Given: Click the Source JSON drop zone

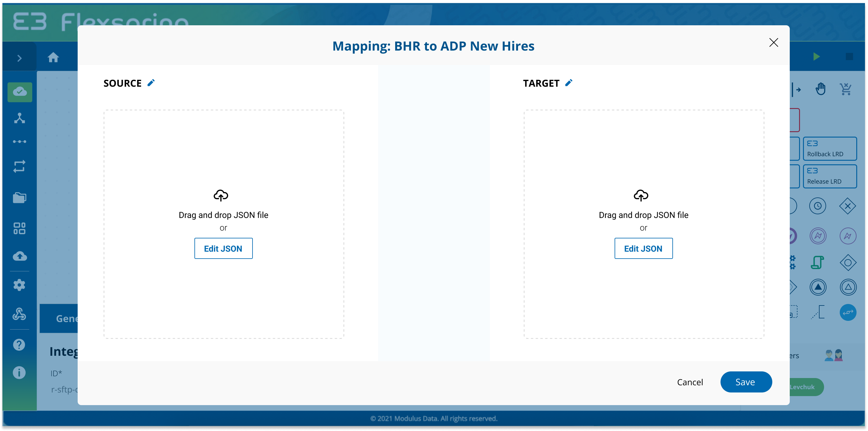Looking at the screenshot, I should tap(224, 224).
